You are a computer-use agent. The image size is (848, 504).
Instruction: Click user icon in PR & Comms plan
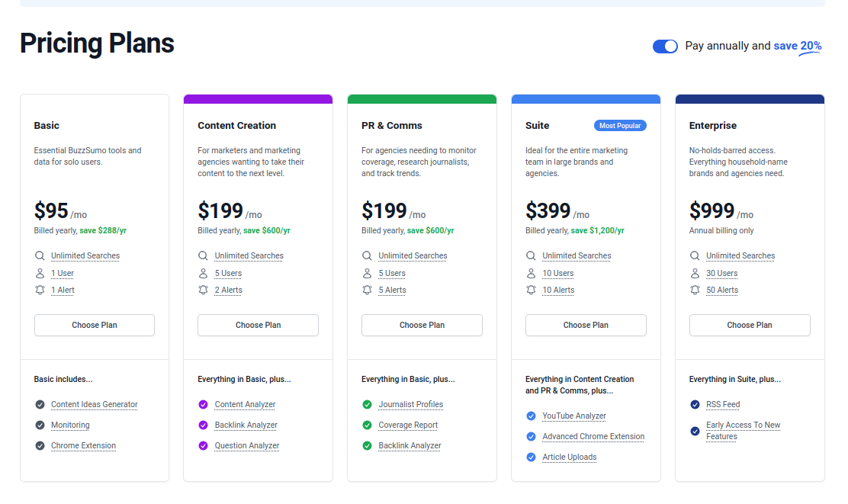368,273
